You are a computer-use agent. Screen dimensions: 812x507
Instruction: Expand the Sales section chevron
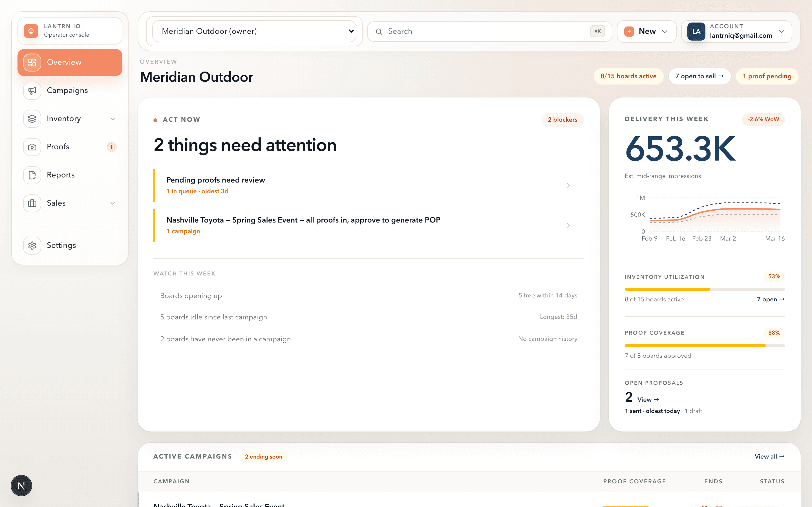113,203
